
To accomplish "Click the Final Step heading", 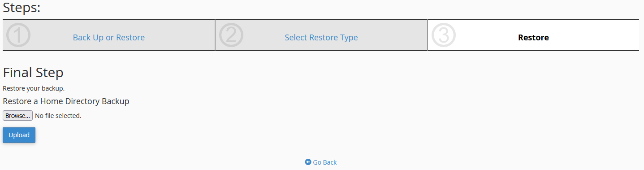I will pos(33,73).
